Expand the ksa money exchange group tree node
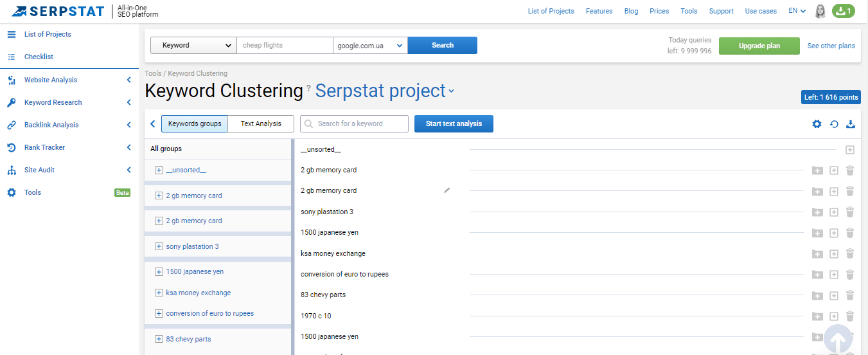The height and width of the screenshot is (355, 868). click(159, 293)
